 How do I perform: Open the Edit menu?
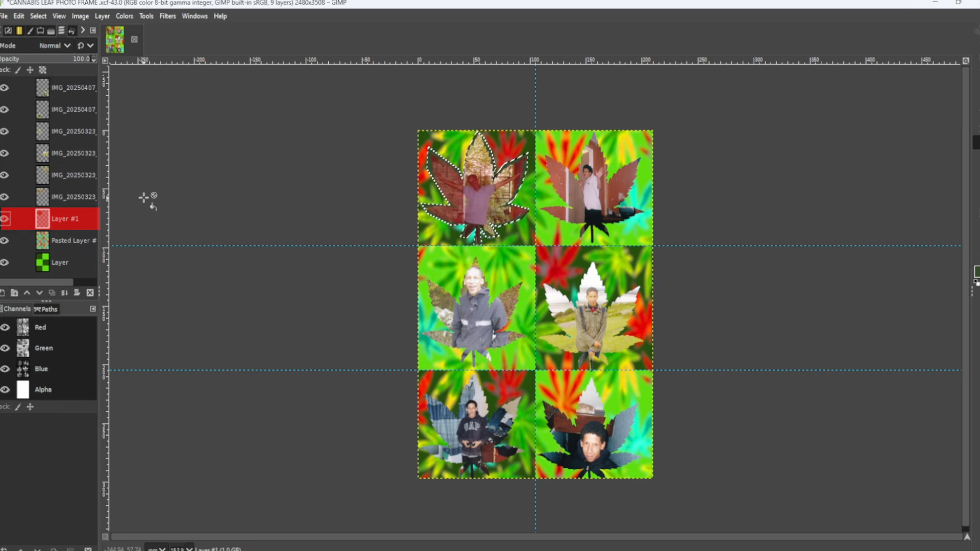pyautogui.click(x=18, y=16)
